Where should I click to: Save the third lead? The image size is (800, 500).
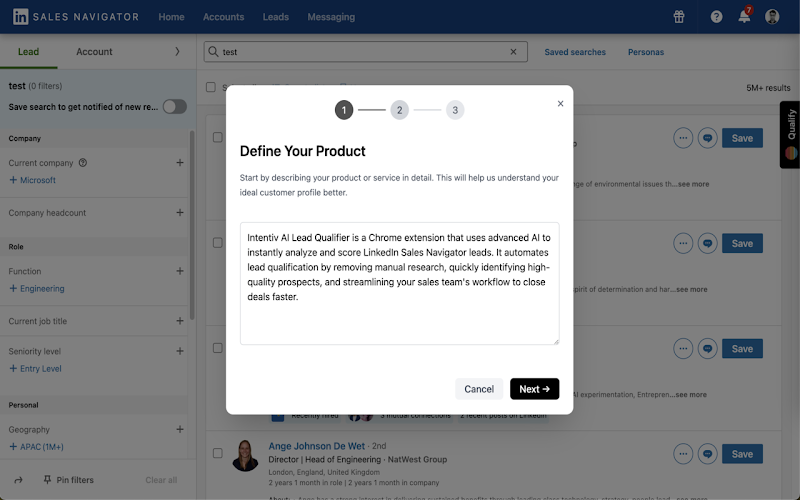coord(742,348)
